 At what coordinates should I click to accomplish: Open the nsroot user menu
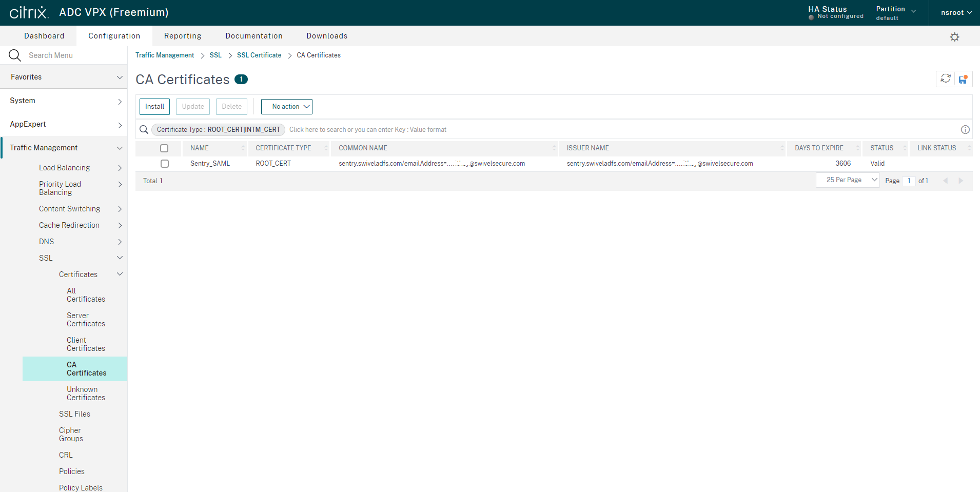pyautogui.click(x=955, y=12)
